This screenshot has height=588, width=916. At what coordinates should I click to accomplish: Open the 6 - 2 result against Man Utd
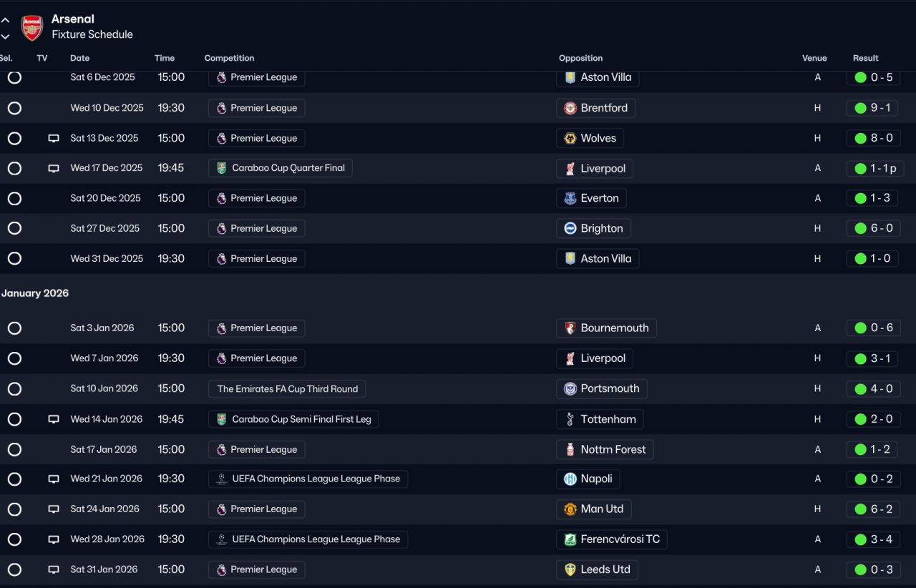tap(873, 509)
